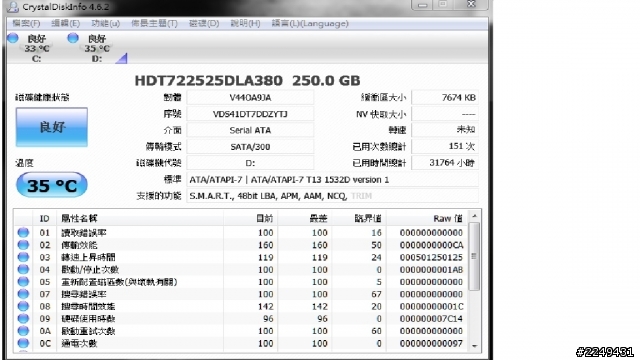Screen dimensions: 640x360
Task: Click the interface field Serial ATA
Action: pyautogui.click(x=250, y=130)
